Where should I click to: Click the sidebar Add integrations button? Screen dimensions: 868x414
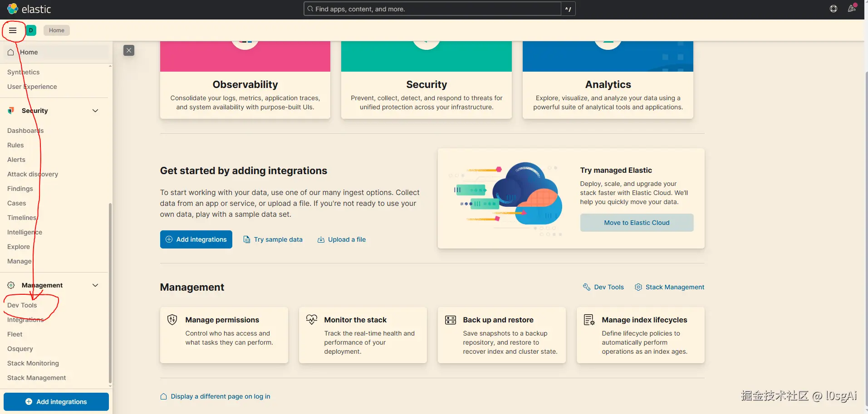56,402
